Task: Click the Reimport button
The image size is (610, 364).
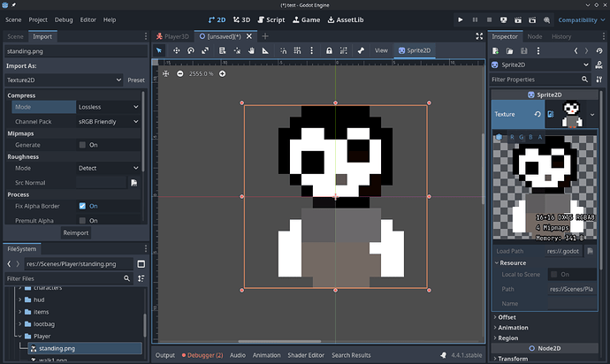Action: (x=76, y=233)
